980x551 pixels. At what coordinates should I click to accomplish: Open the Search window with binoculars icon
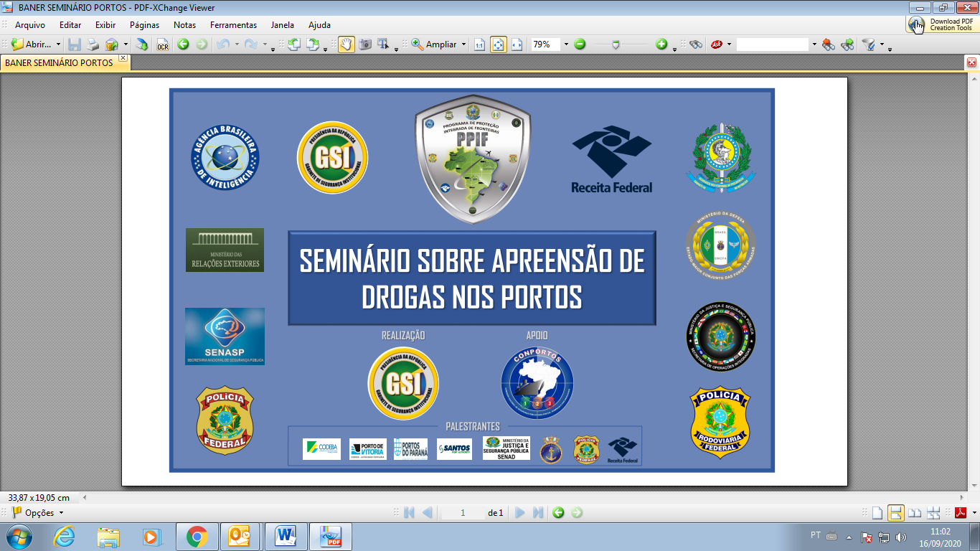tap(697, 44)
